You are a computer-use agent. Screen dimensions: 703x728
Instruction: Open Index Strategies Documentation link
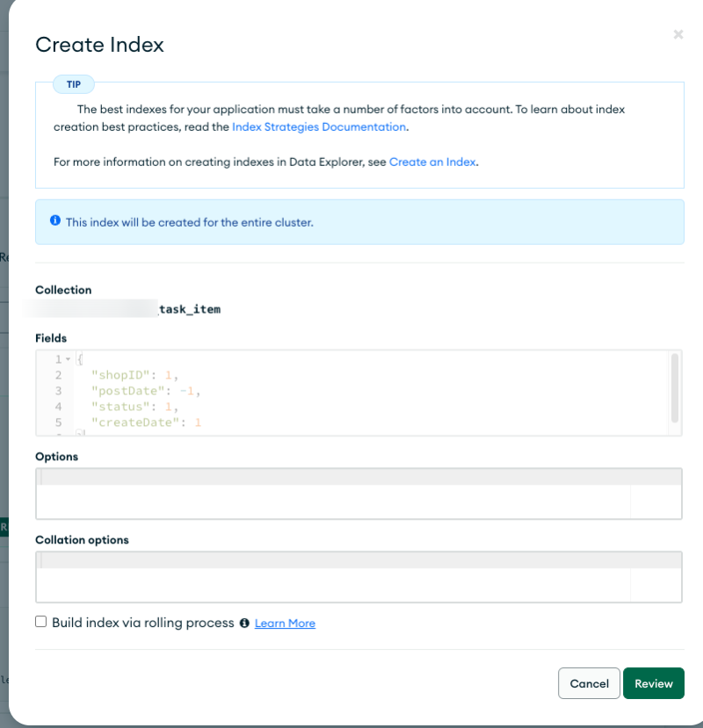319,126
